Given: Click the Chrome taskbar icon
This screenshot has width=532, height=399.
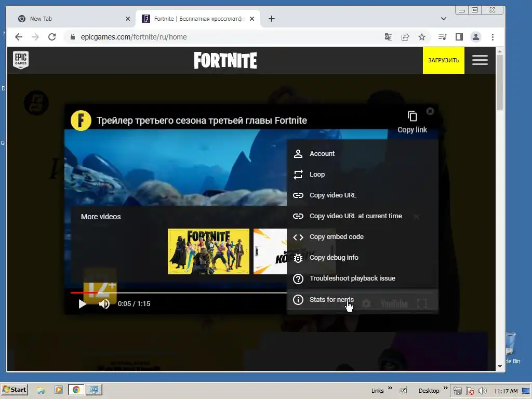Looking at the screenshot, I should [x=76, y=390].
